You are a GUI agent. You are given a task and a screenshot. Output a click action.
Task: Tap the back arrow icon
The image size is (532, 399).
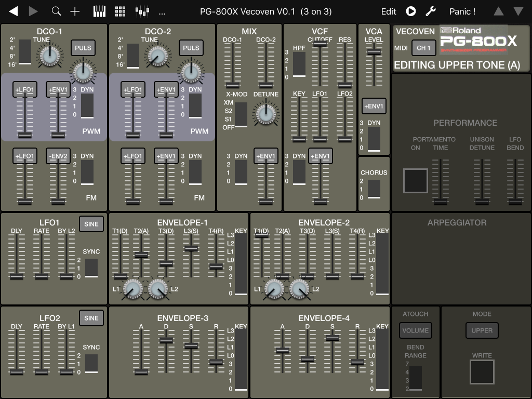(13, 11)
